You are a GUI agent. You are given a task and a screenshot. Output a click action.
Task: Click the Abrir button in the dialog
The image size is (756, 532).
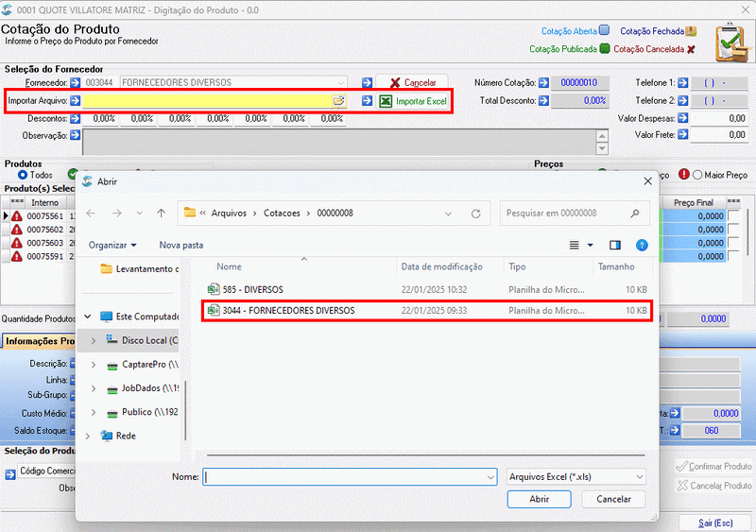[x=539, y=499]
